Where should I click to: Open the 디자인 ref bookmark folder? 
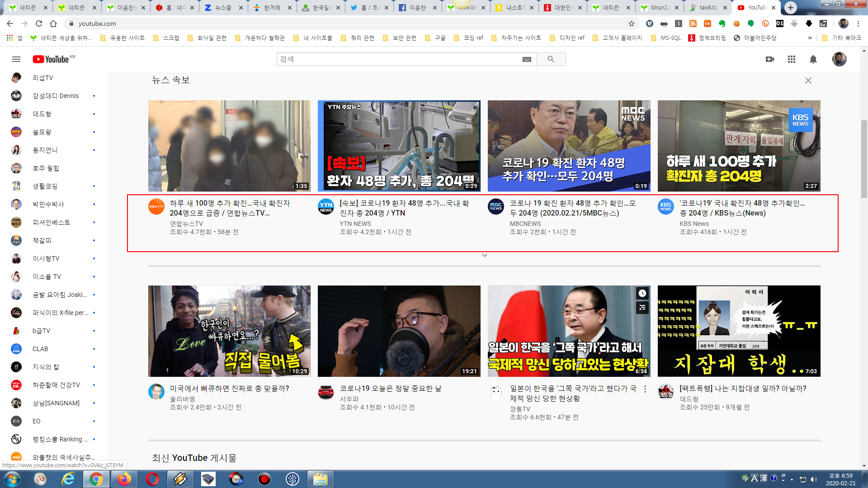[x=567, y=38]
